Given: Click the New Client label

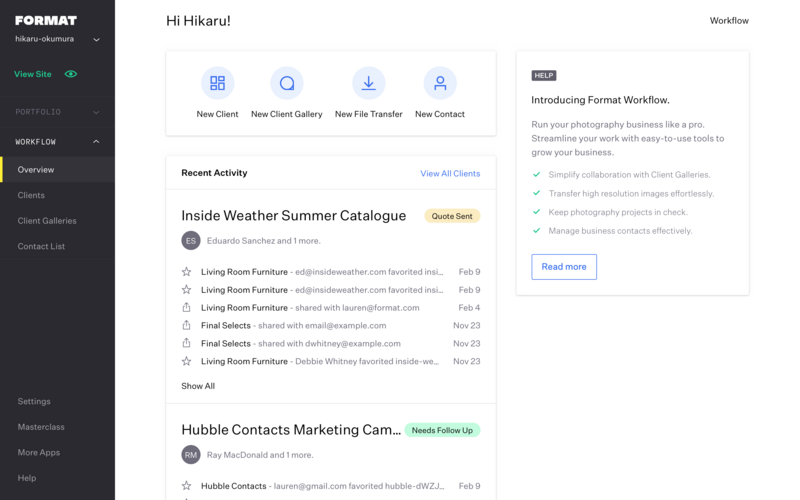Looking at the screenshot, I should (x=217, y=114).
